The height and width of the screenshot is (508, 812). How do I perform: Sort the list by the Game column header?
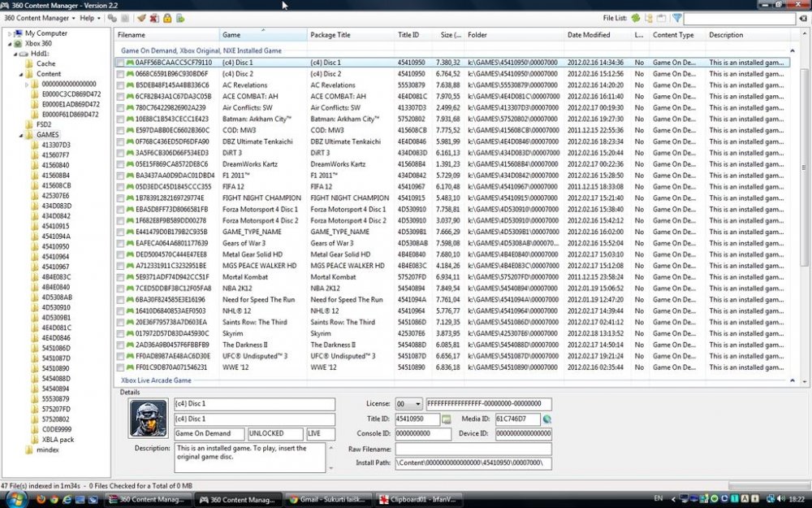coord(263,35)
